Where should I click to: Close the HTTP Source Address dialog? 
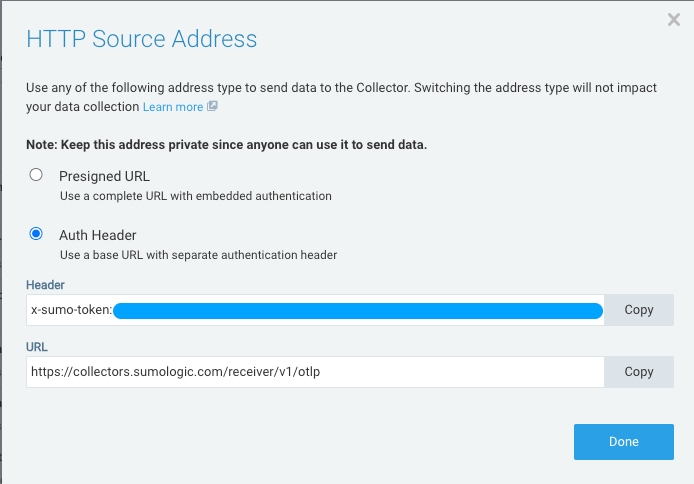pyautogui.click(x=674, y=19)
